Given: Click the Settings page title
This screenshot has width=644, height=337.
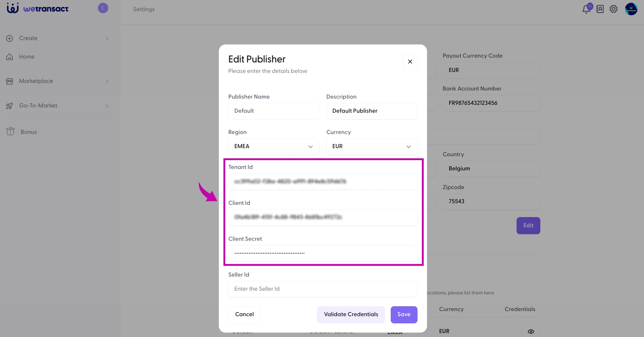Looking at the screenshot, I should (144, 9).
